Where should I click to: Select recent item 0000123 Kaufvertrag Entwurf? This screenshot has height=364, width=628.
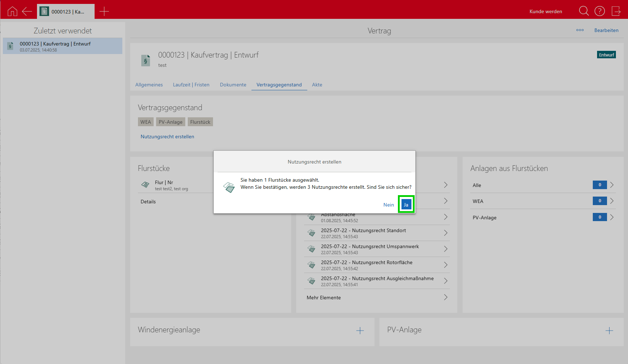[63, 46]
